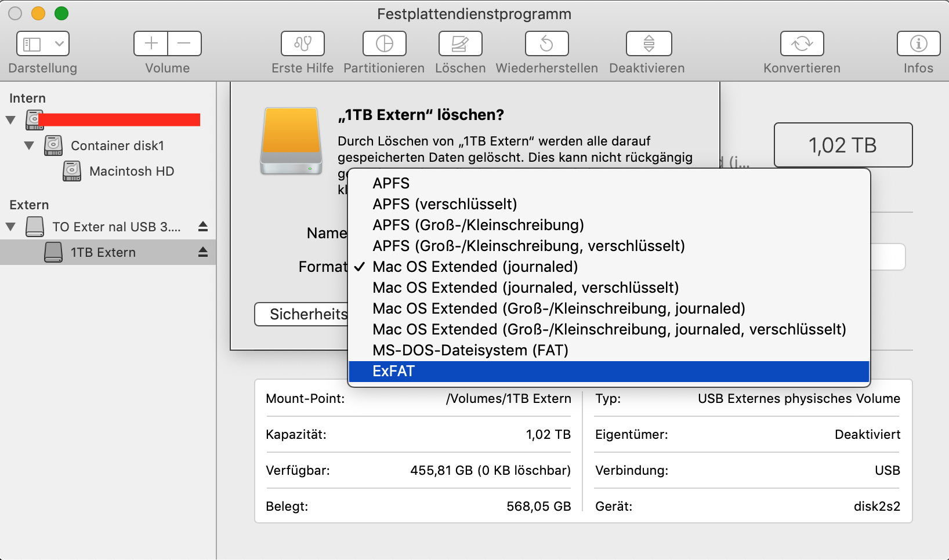Remove a volume with the minus button
Screen dimensions: 949x560
click(x=184, y=43)
